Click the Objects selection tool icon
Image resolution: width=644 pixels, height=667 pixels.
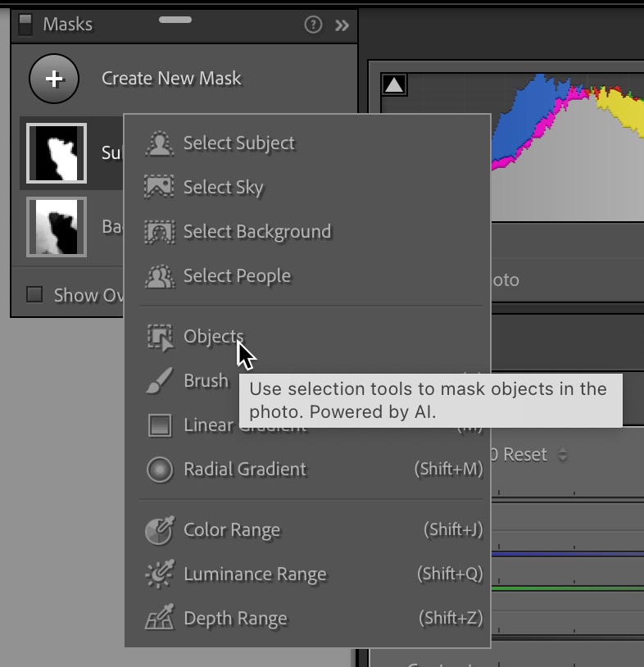161,338
